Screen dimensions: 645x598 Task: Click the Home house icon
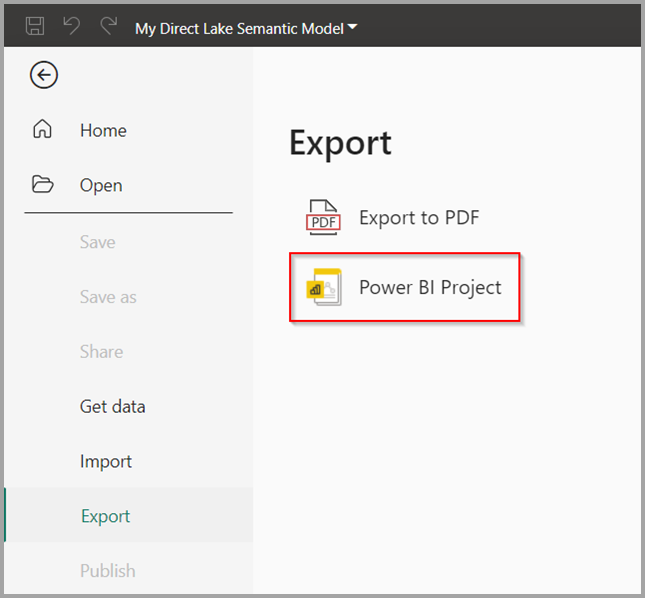[x=42, y=129]
